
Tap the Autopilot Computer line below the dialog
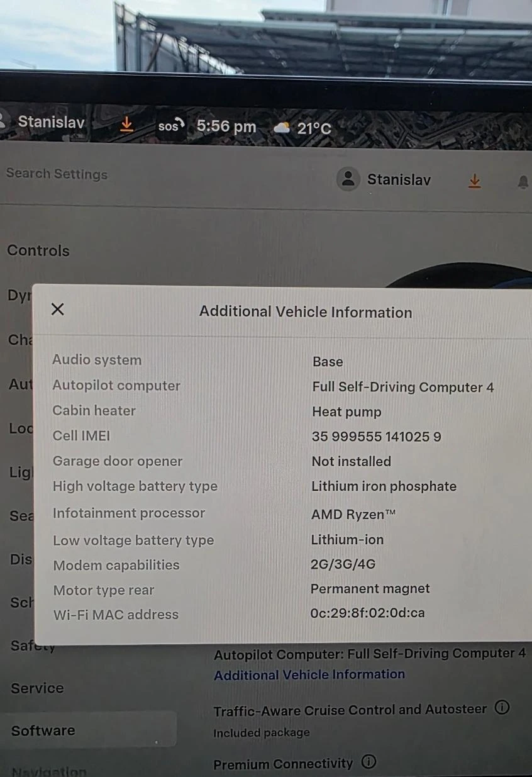coord(370,654)
